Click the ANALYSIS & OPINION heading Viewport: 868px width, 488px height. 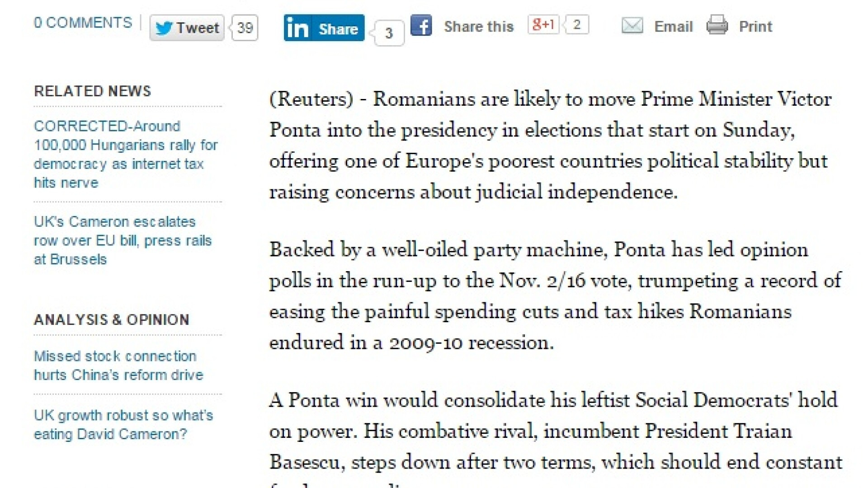pos(111,319)
